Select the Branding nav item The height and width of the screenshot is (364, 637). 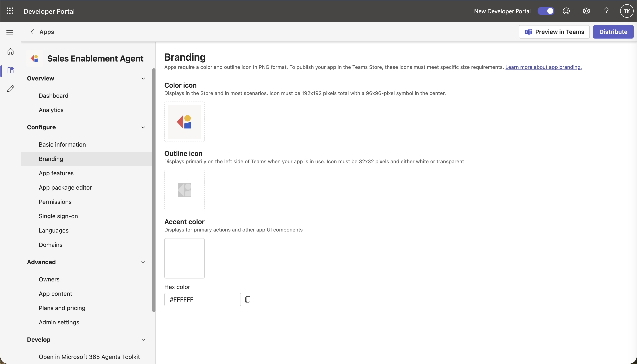(x=87, y=159)
